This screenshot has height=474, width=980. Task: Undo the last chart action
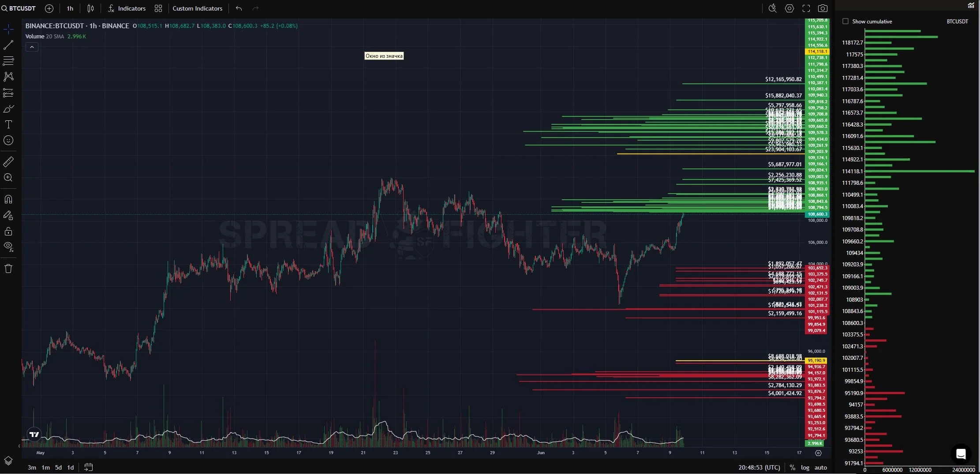(x=239, y=8)
